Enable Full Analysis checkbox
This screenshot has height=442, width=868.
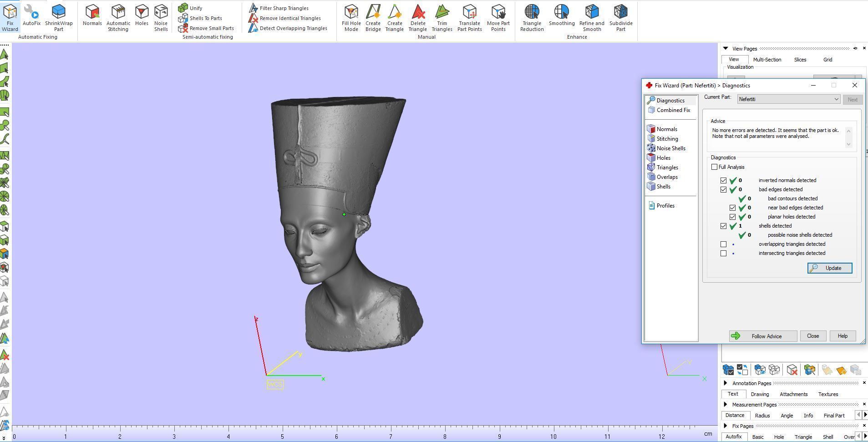[x=714, y=167]
